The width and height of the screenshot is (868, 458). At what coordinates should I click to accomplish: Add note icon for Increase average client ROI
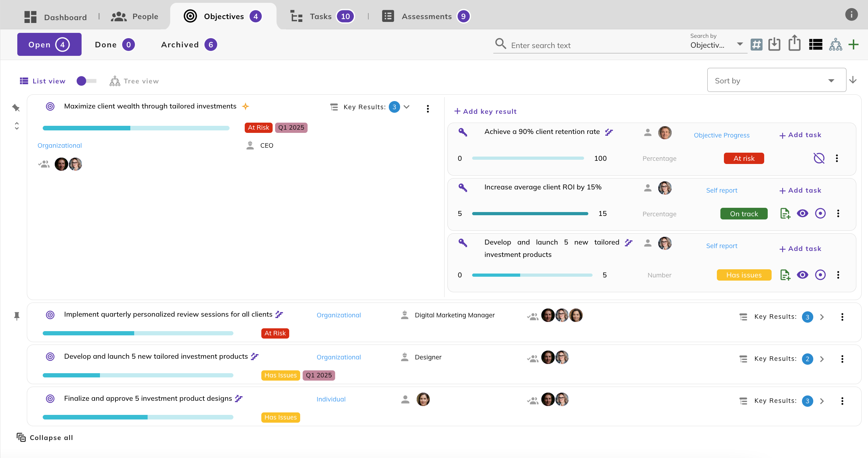(x=785, y=213)
